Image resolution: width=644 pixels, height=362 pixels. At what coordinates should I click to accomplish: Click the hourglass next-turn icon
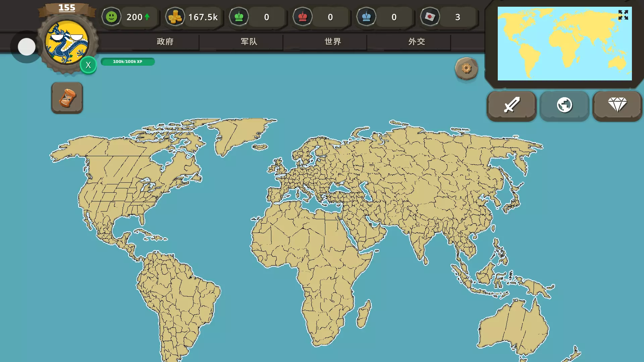(67, 98)
